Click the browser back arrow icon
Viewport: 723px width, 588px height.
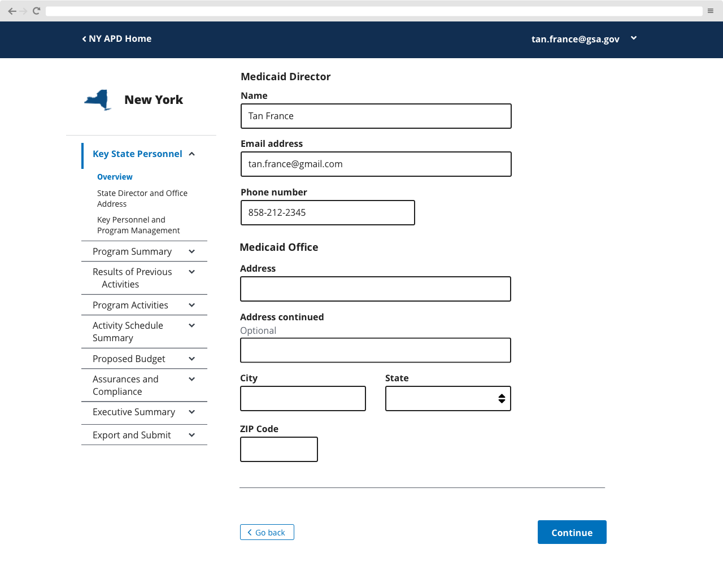(x=12, y=10)
